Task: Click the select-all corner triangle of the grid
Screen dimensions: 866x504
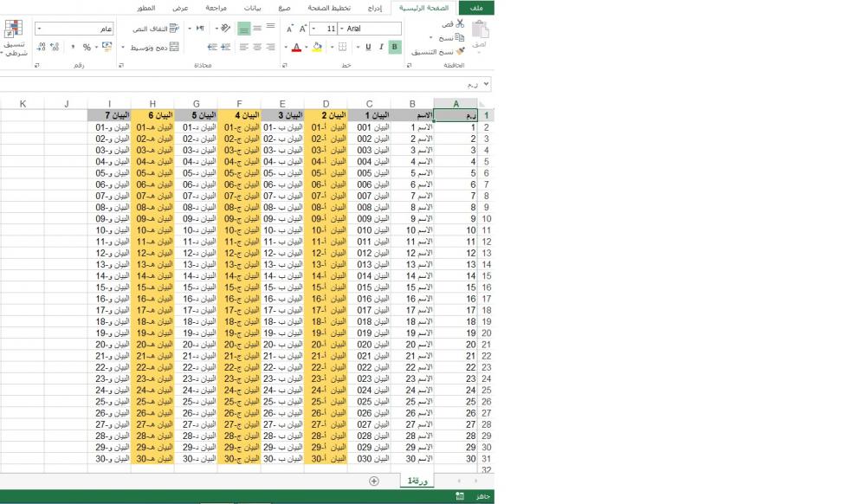Action: click(482, 104)
